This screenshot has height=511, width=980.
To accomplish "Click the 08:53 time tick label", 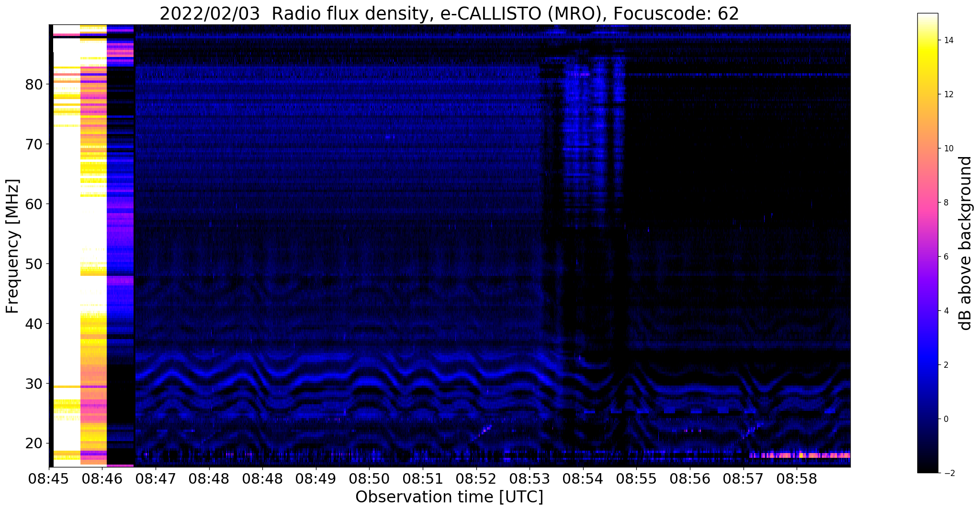I will pos(529,479).
